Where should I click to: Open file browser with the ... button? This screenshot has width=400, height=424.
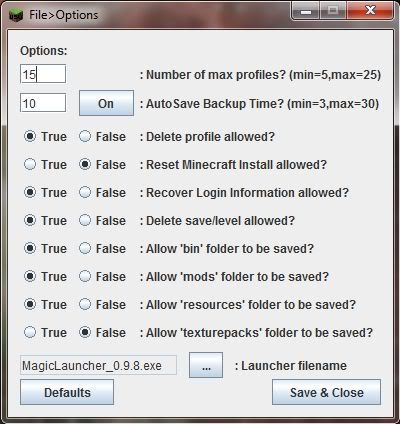[x=206, y=365]
